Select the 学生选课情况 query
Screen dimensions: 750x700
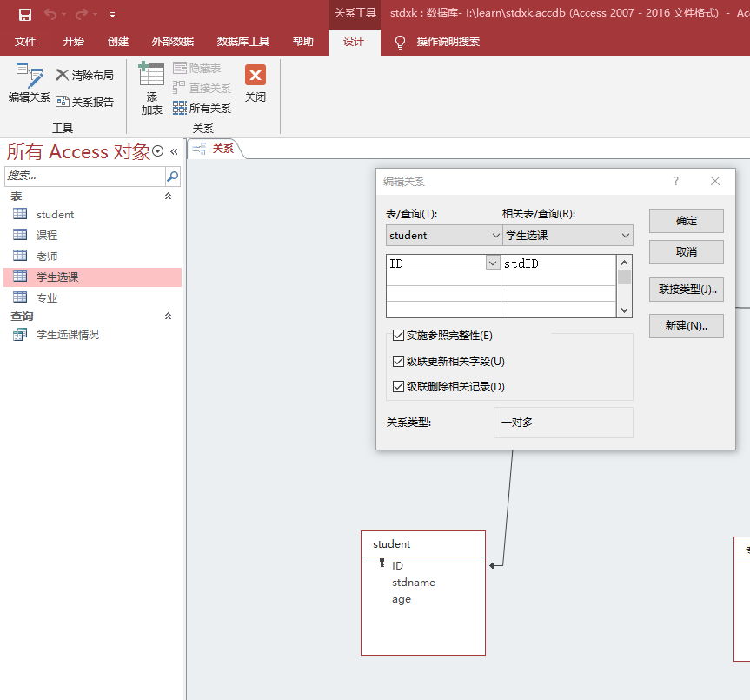92,335
